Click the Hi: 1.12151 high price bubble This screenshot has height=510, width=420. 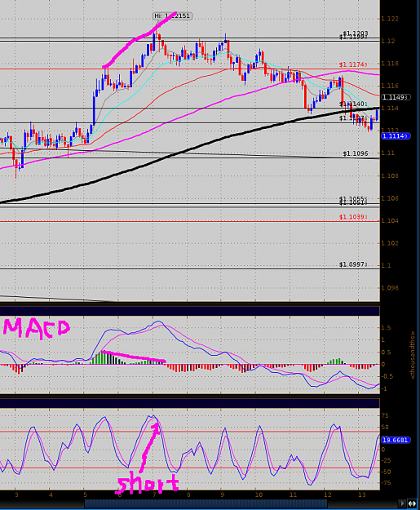173,16
